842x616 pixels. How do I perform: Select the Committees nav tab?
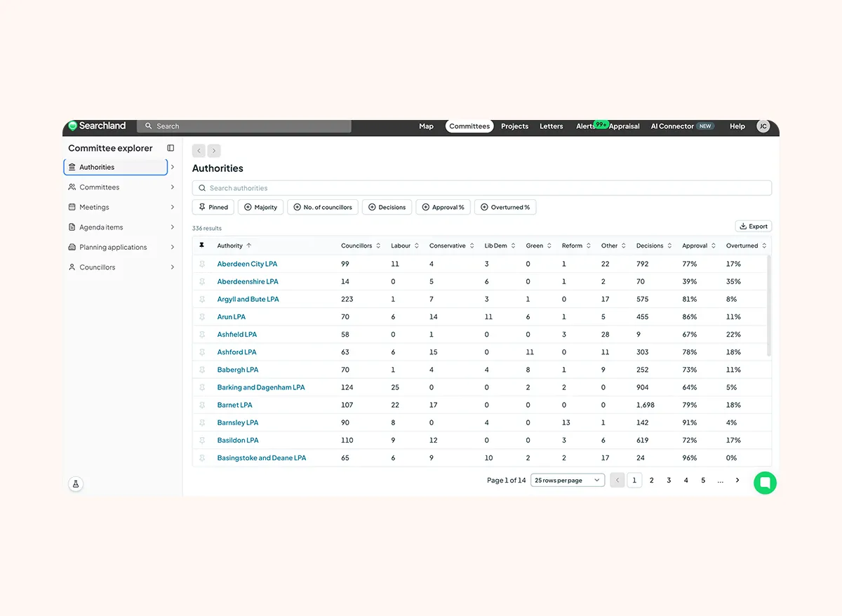(x=469, y=126)
